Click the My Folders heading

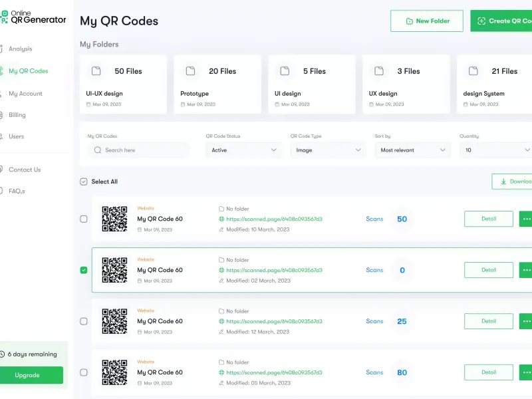[x=99, y=45]
